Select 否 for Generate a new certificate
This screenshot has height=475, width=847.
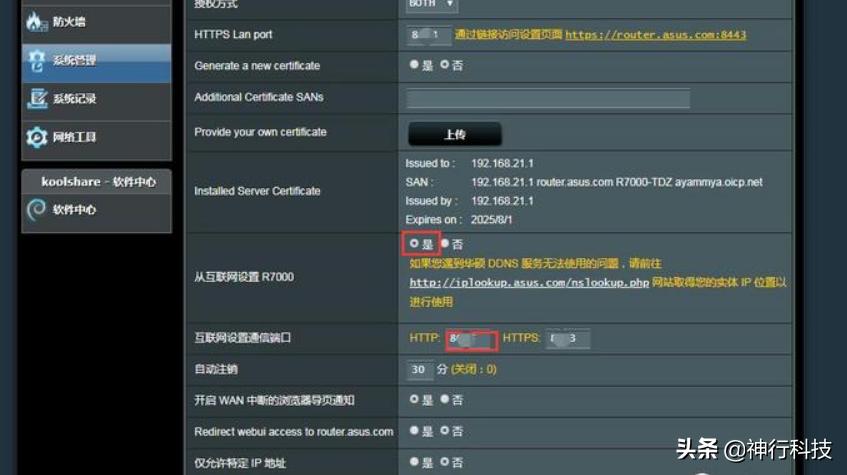tap(444, 65)
